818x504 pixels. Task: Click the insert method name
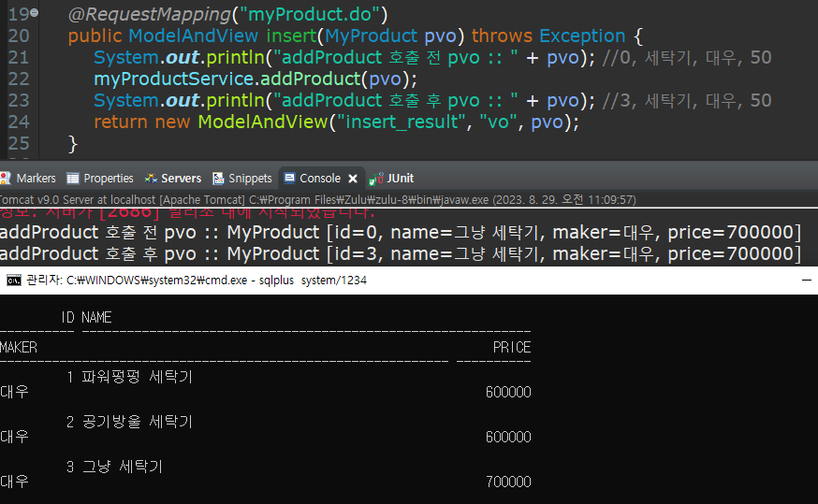[292, 36]
